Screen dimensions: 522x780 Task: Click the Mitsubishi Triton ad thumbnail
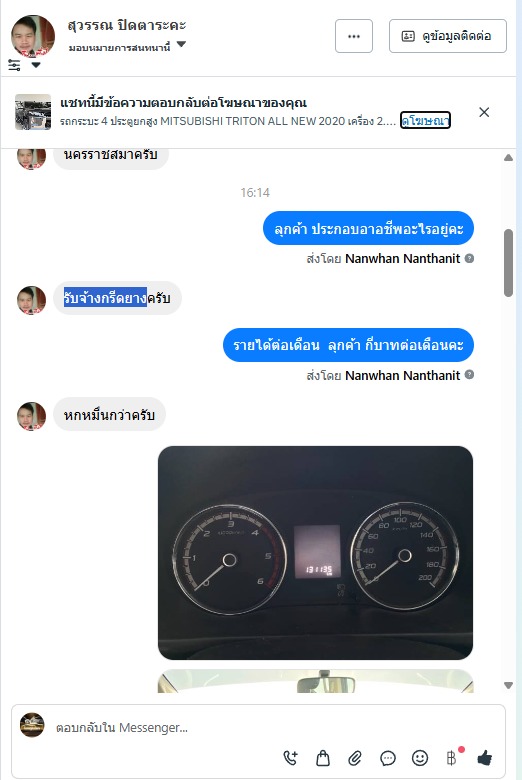pyautogui.click(x=33, y=112)
